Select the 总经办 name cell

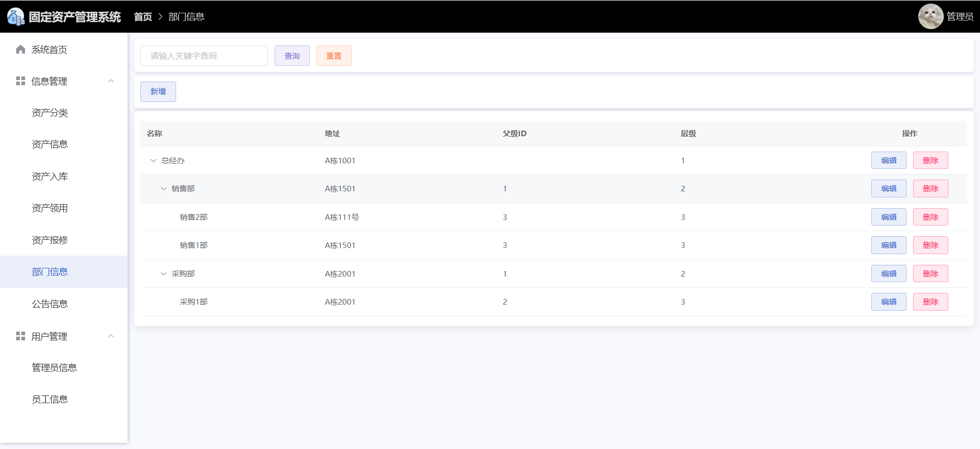(x=173, y=161)
